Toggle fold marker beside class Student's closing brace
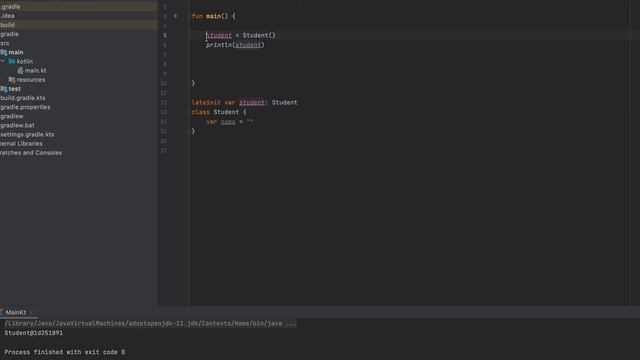Image resolution: width=640 pixels, height=360 pixels. (189, 131)
